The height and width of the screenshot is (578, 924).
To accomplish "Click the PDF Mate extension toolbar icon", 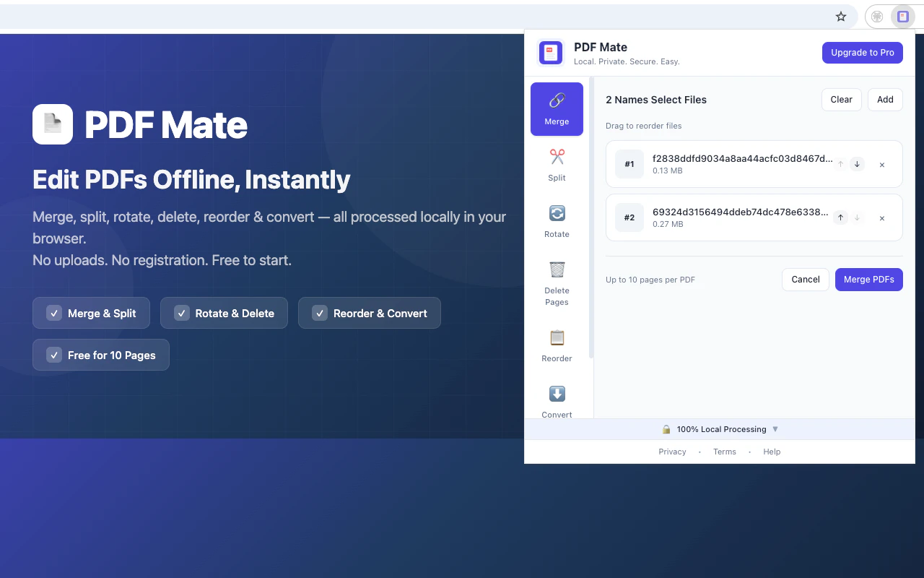I will click(x=903, y=17).
